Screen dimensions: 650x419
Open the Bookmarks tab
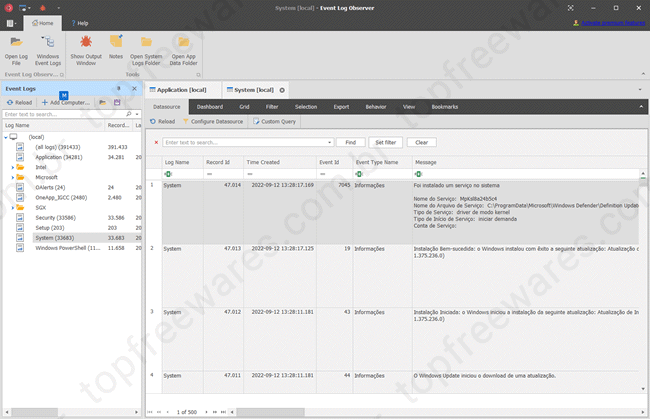tap(444, 106)
